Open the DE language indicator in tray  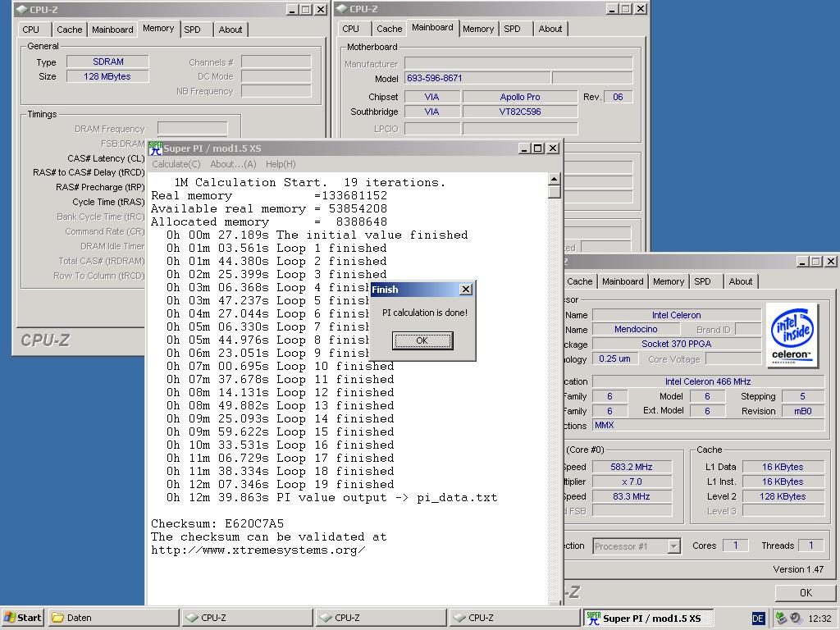point(758,619)
